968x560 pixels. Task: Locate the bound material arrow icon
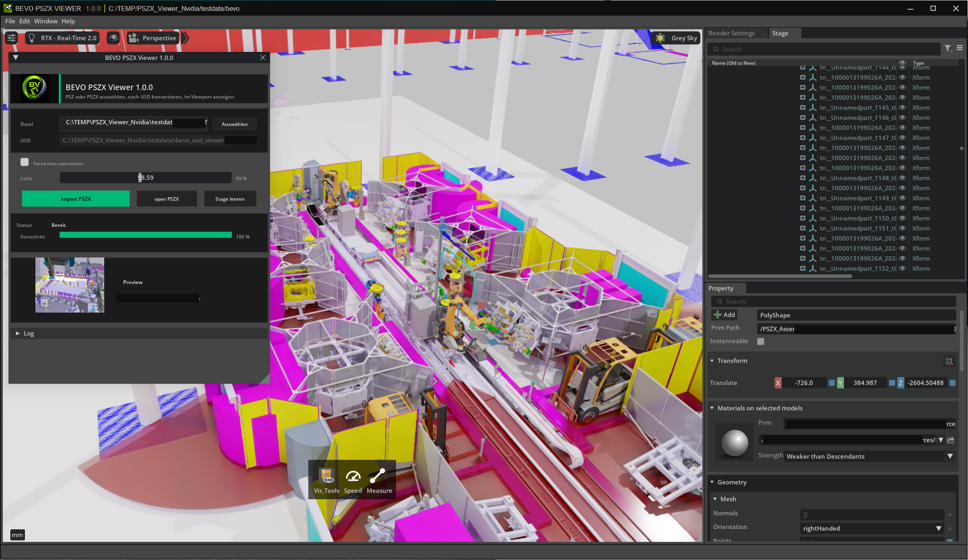coord(951,440)
